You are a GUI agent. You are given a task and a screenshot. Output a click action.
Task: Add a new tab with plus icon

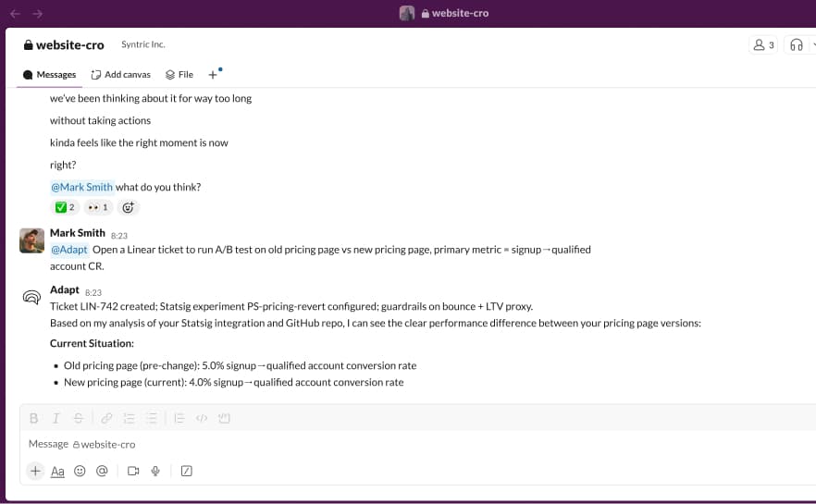tap(213, 74)
